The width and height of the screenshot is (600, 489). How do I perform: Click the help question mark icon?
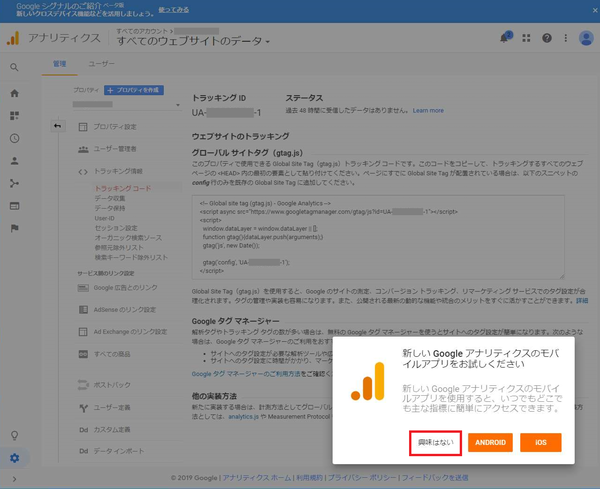tap(547, 38)
